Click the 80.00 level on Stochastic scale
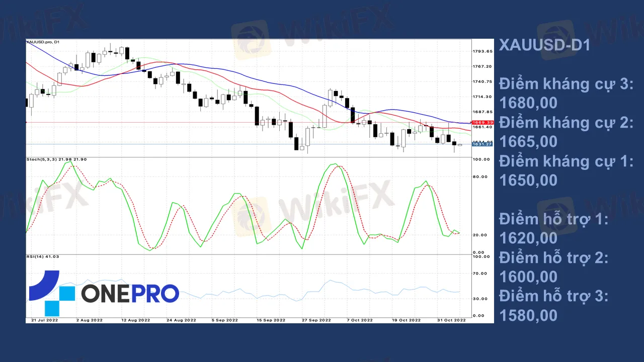 coord(480,177)
